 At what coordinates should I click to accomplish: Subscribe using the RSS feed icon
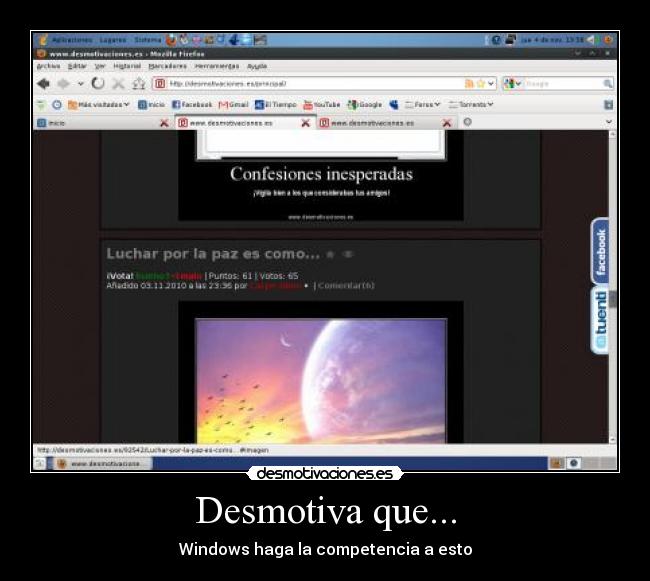tap(469, 84)
